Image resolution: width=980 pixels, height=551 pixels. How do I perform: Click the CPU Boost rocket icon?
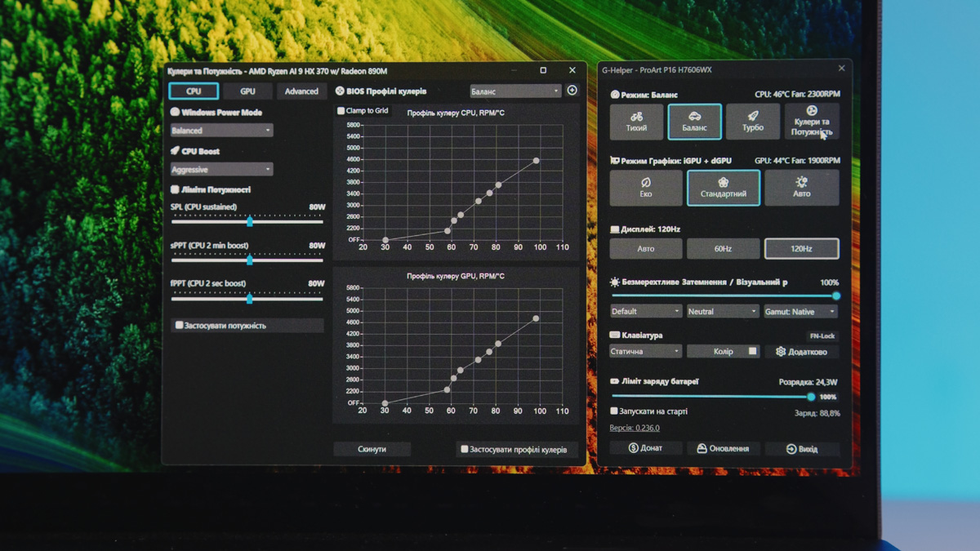tap(175, 151)
